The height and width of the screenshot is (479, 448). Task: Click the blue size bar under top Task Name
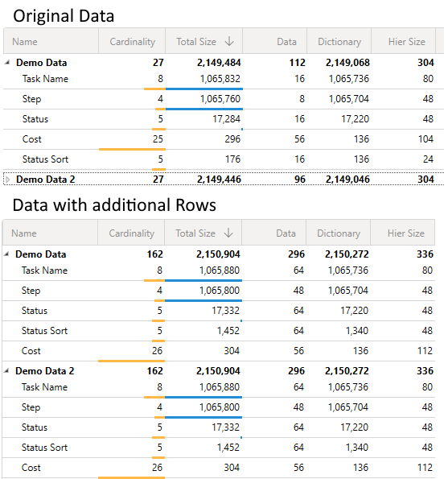point(204,89)
